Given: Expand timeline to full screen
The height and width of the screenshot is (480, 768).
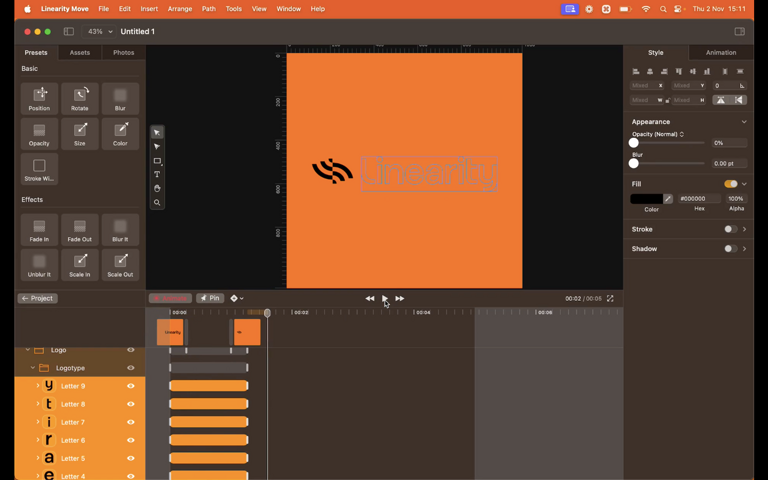Looking at the screenshot, I should (610, 298).
